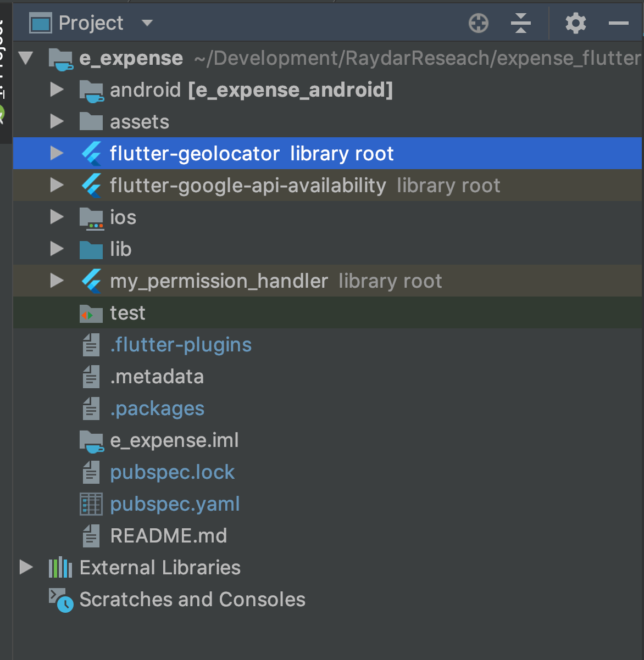Expand the lib folder

point(56,249)
